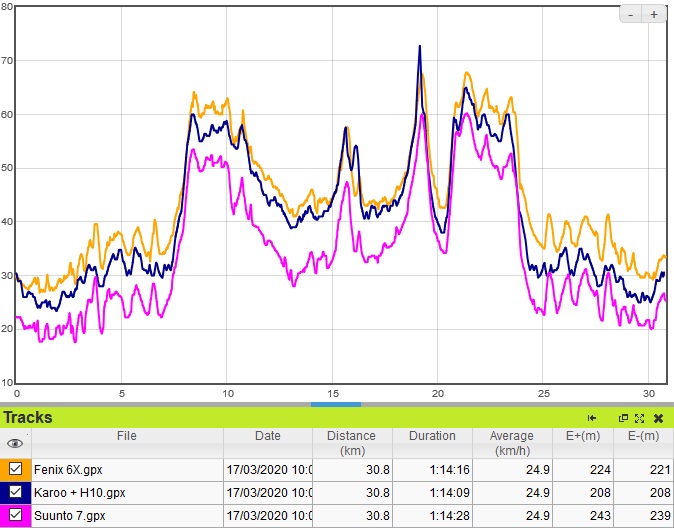Zoom in the chart with plus button
The width and height of the screenshot is (674, 528).
[654, 14]
